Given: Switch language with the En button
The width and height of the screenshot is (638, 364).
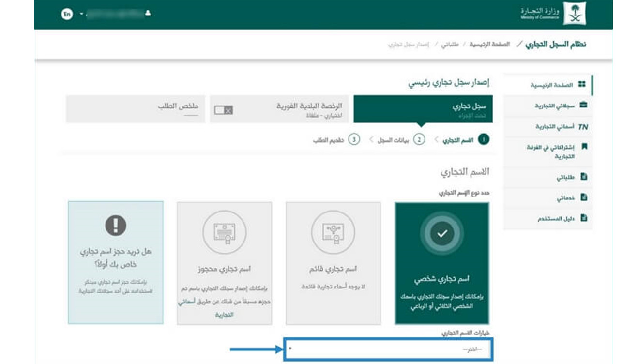Looking at the screenshot, I should pyautogui.click(x=67, y=14).
